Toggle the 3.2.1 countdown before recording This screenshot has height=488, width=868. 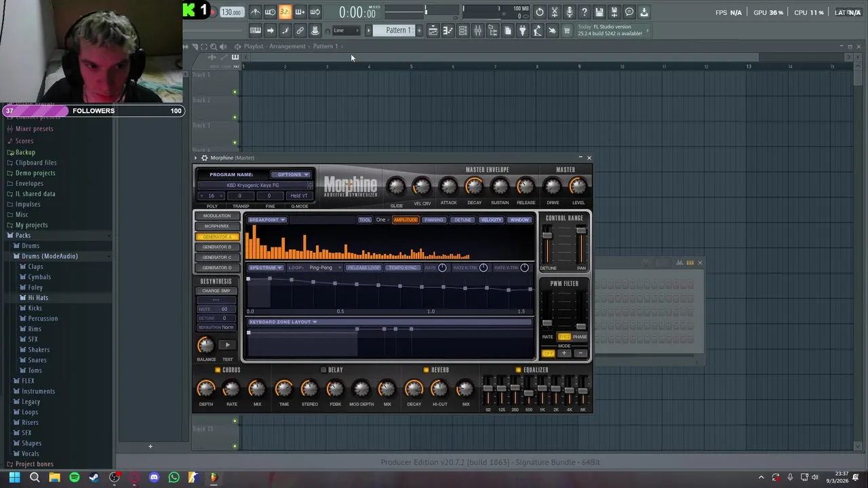click(x=285, y=12)
